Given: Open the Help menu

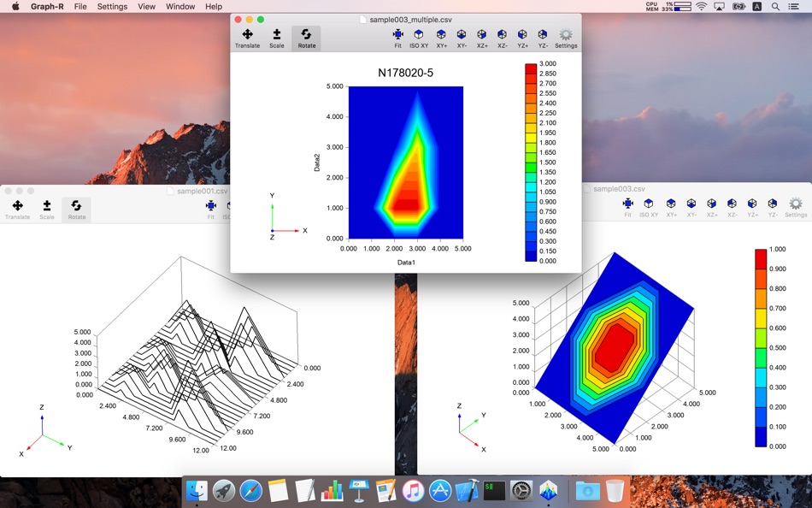Looking at the screenshot, I should [x=214, y=7].
